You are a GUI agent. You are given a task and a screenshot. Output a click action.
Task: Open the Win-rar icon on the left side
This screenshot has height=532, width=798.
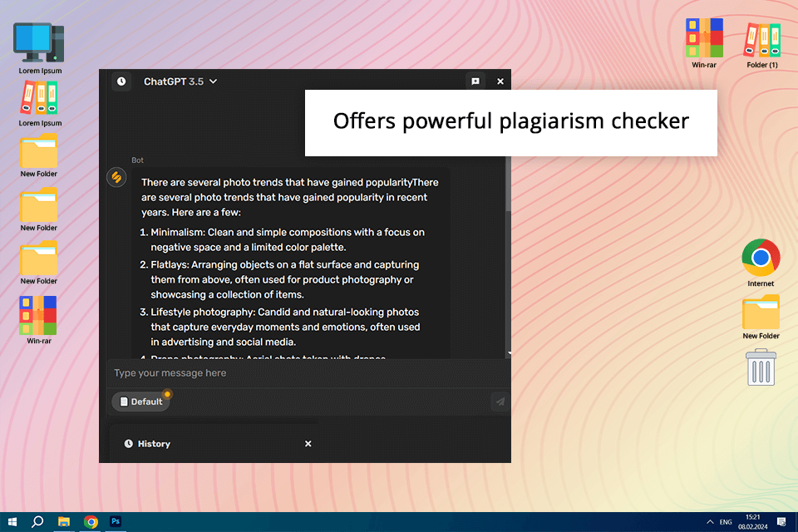pyautogui.click(x=39, y=320)
